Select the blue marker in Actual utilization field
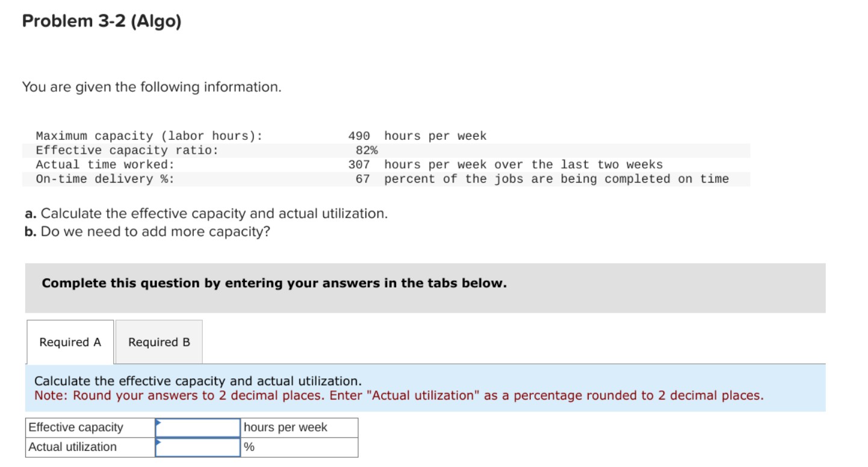This screenshot has height=467, width=868. point(158,443)
